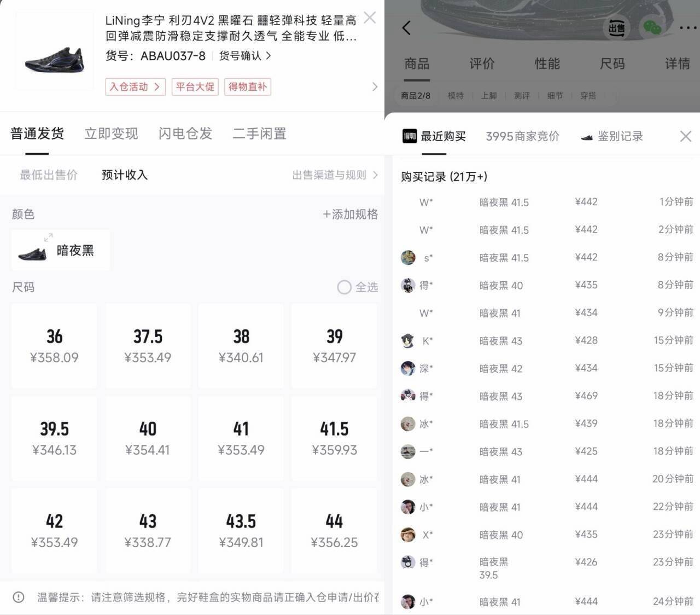Image resolution: width=700 pixels, height=615 pixels.
Task: Select the 穿搭 image filter
Action: point(588,96)
